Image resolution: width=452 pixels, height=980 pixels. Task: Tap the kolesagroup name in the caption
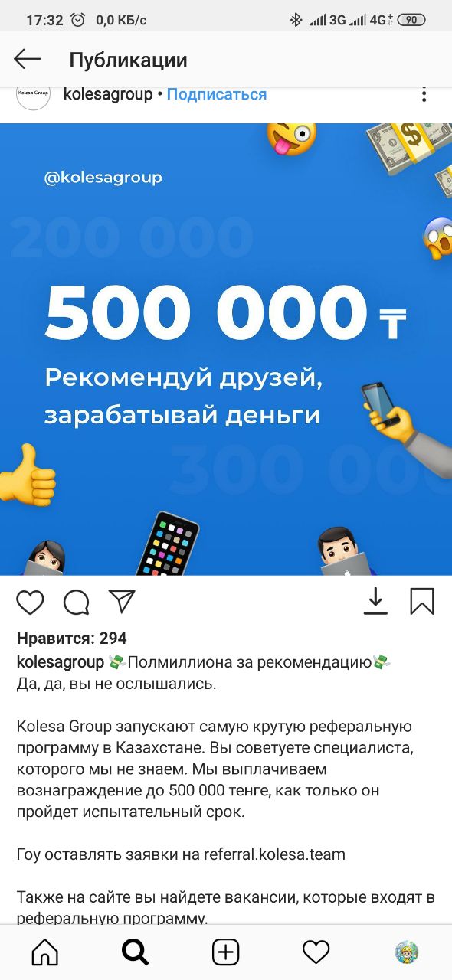[61, 661]
